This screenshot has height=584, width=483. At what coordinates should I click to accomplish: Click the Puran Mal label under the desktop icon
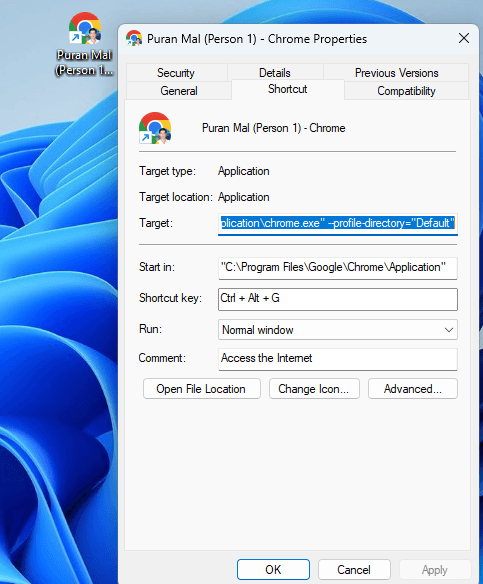(x=84, y=62)
